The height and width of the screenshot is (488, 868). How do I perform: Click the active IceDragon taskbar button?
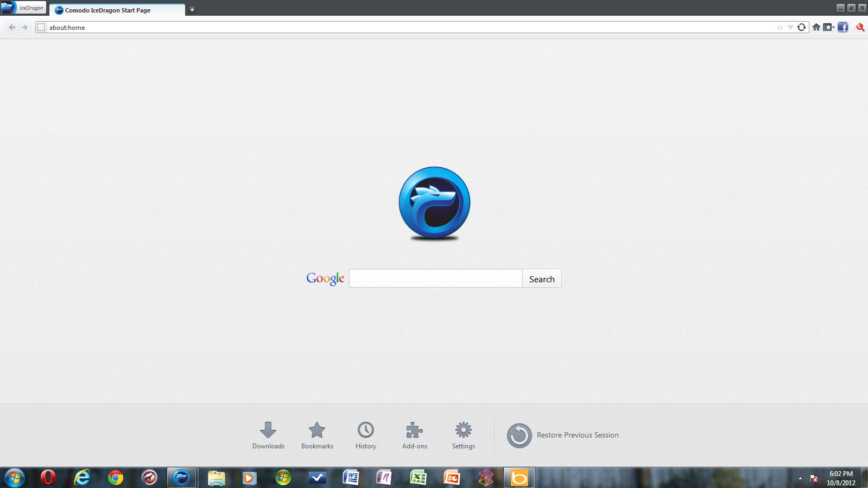coord(181,478)
